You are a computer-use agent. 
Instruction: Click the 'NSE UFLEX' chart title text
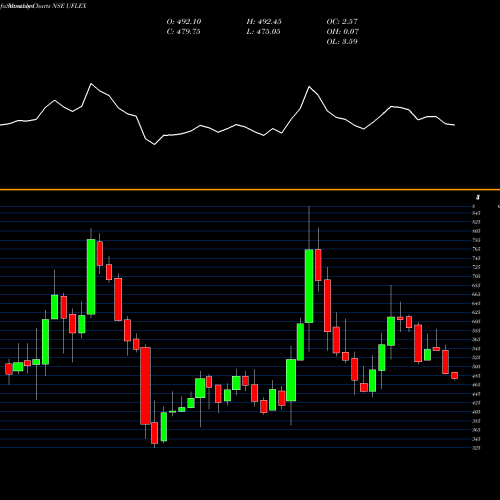coord(69,6)
